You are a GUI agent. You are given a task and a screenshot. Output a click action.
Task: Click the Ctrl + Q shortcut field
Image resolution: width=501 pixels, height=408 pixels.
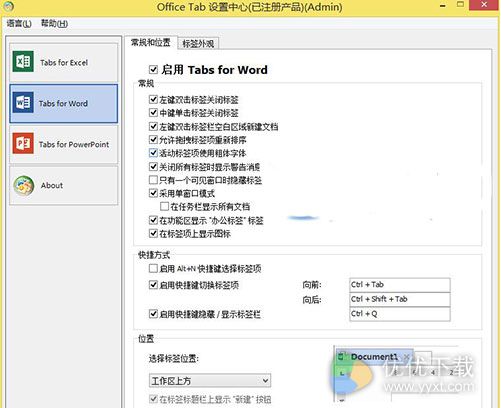pos(400,314)
